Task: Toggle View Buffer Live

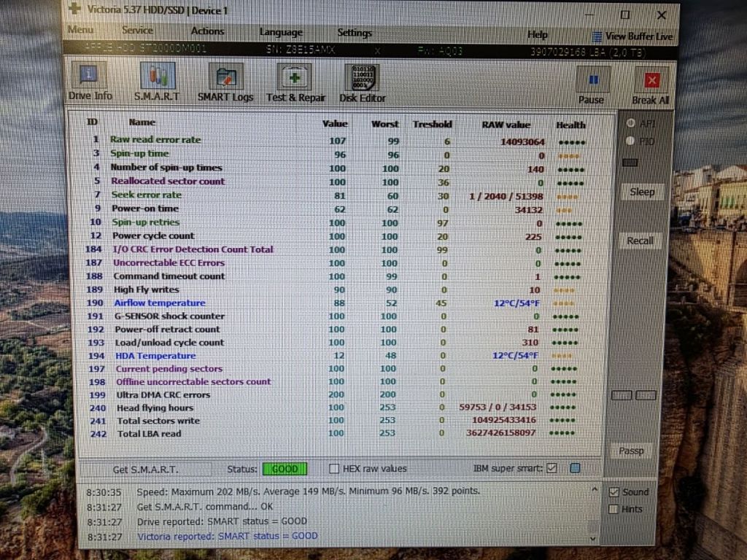Action: [632, 36]
